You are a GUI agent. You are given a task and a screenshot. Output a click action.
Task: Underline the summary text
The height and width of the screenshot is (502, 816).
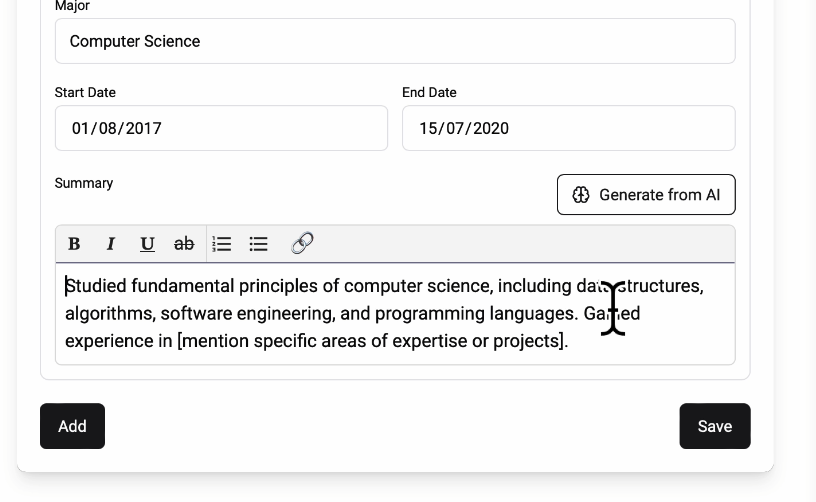(x=147, y=243)
